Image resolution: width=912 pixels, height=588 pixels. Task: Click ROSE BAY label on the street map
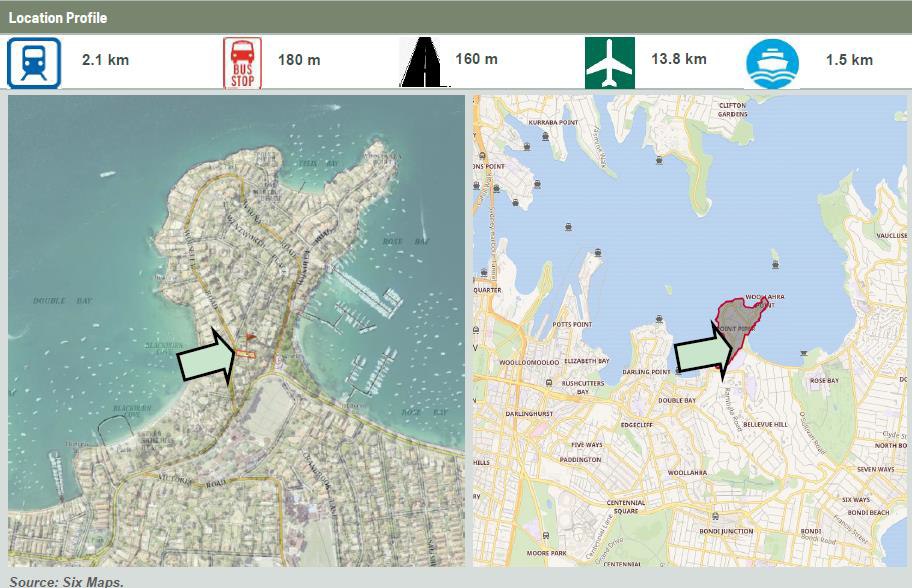point(824,380)
